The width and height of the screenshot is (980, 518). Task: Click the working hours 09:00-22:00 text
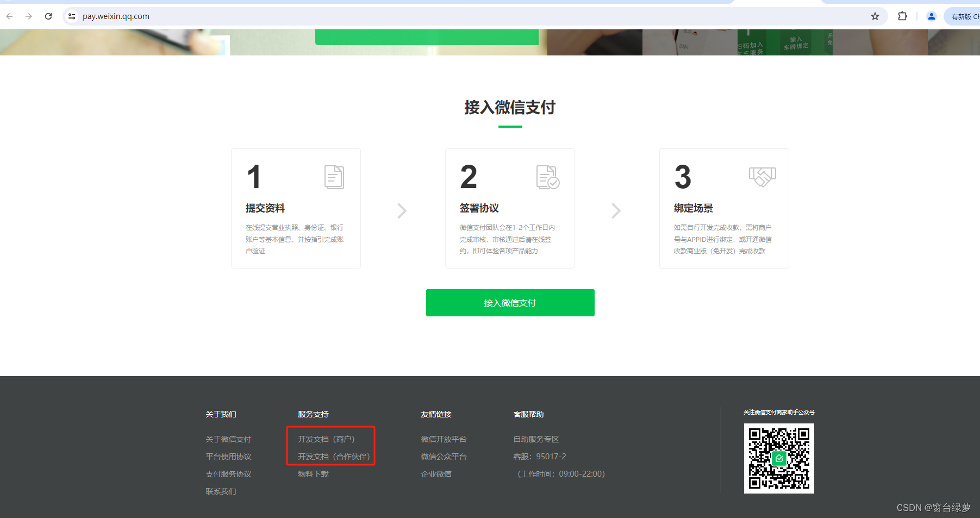pyautogui.click(x=561, y=474)
